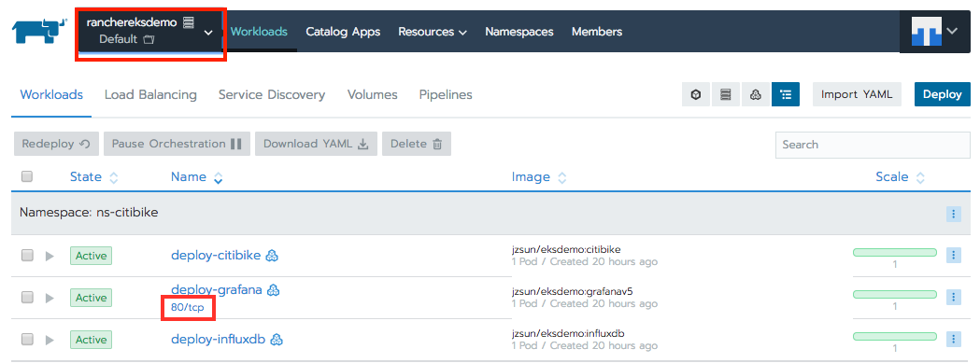Click the Namespace: ns-citibike header text

[x=89, y=213]
